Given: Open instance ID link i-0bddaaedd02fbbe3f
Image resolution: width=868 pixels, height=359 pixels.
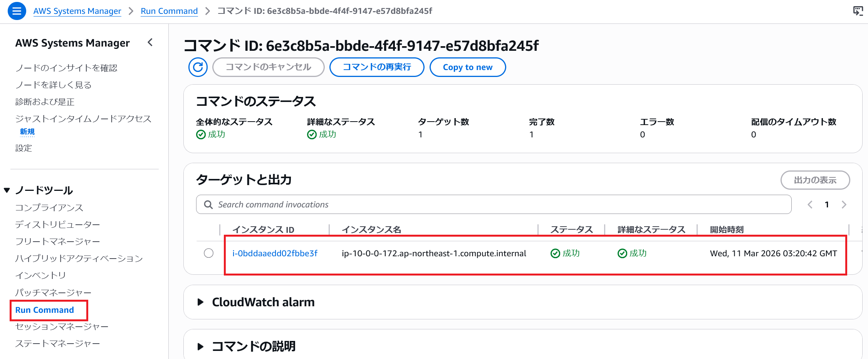Looking at the screenshot, I should coord(275,253).
